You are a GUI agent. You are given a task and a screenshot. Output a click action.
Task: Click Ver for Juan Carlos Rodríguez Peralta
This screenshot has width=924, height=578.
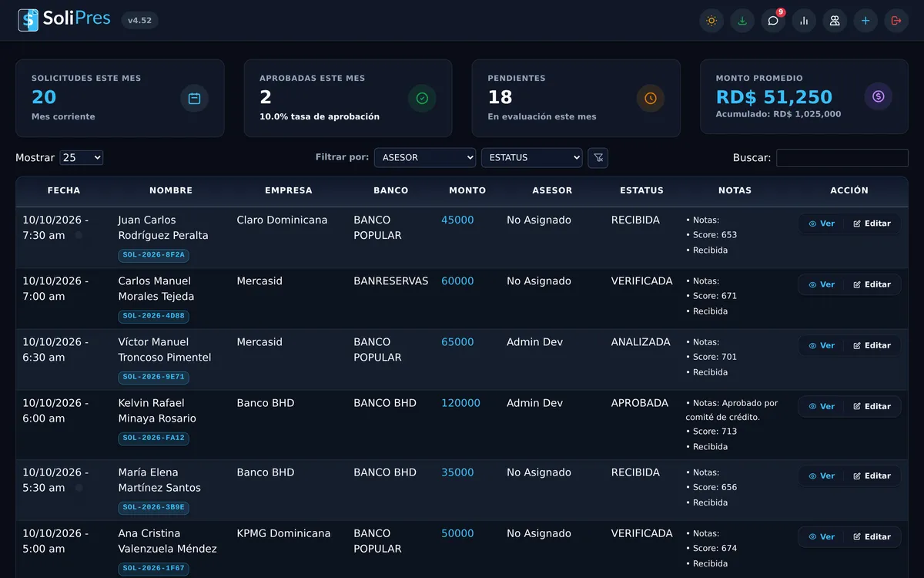point(822,223)
